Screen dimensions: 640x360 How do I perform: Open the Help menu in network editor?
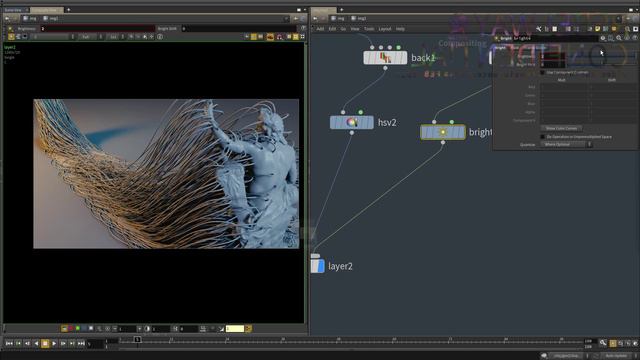pyautogui.click(x=400, y=29)
